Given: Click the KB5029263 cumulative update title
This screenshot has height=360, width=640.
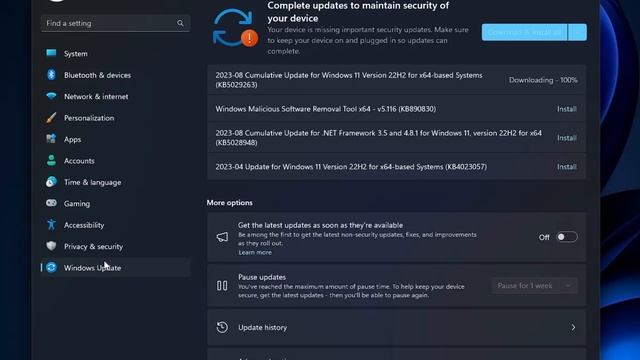Looking at the screenshot, I should [x=349, y=80].
